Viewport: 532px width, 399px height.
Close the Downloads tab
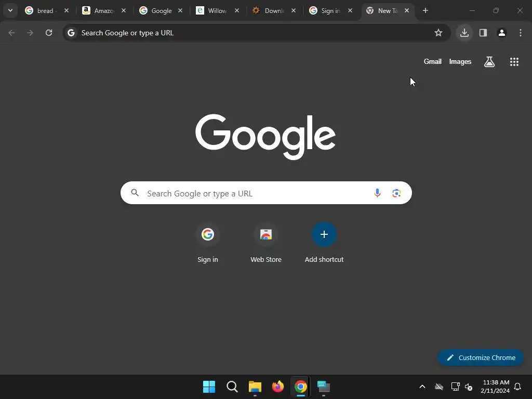294,10
